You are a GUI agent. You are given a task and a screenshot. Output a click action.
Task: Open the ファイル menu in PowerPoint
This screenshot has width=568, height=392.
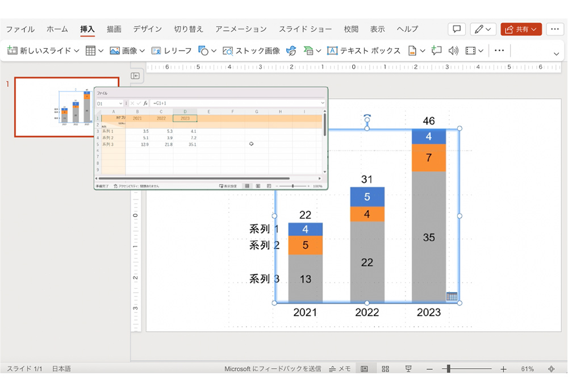pyautogui.click(x=20, y=29)
